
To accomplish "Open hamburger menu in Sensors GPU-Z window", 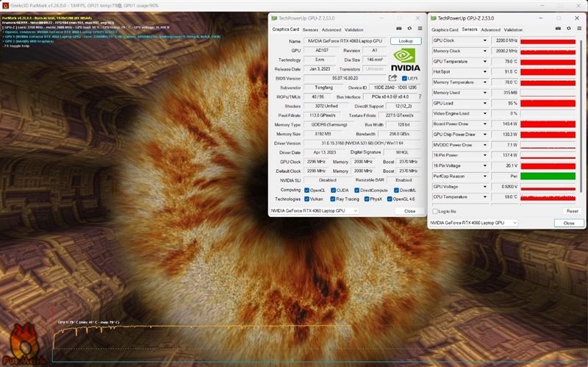I will click(579, 29).
